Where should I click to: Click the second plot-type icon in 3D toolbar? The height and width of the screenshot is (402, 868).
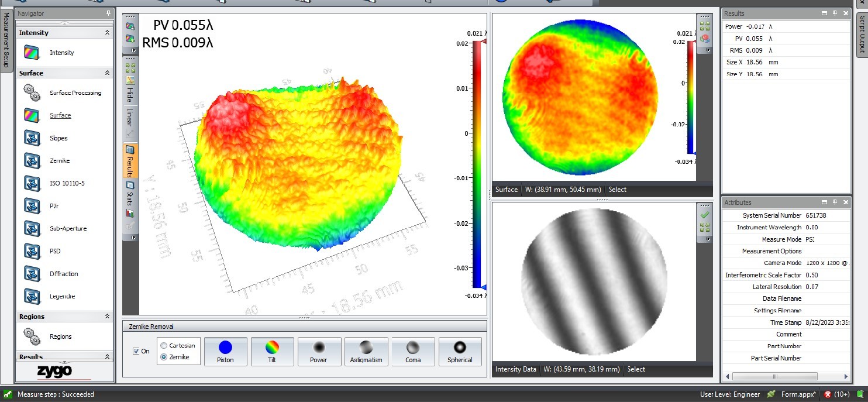[x=130, y=39]
